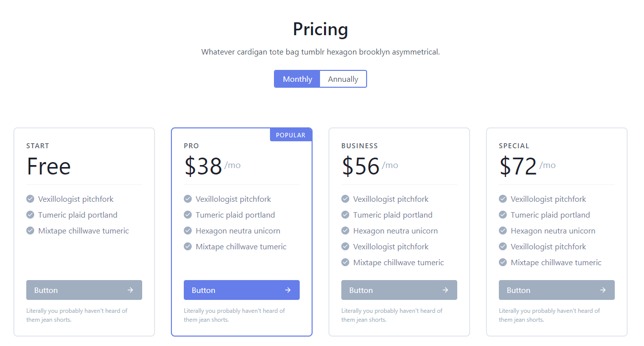The width and height of the screenshot is (644, 346).
Task: Click the Pricing page heading
Action: tap(321, 29)
